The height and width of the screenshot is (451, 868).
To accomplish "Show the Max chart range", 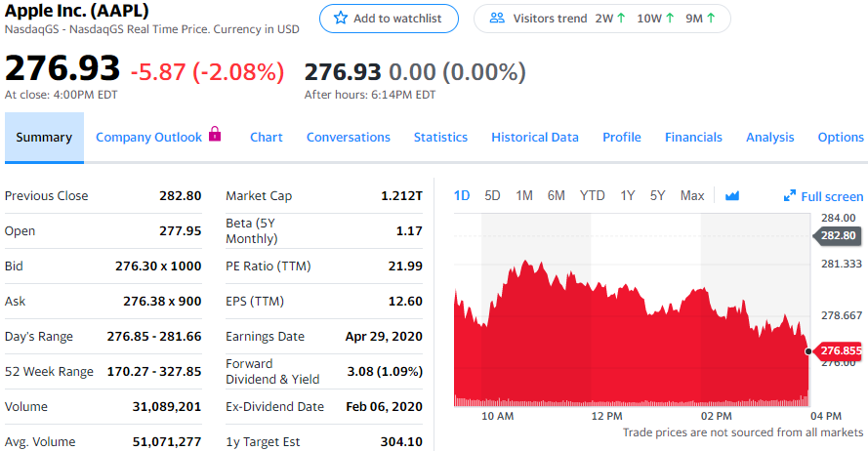I will point(692,195).
